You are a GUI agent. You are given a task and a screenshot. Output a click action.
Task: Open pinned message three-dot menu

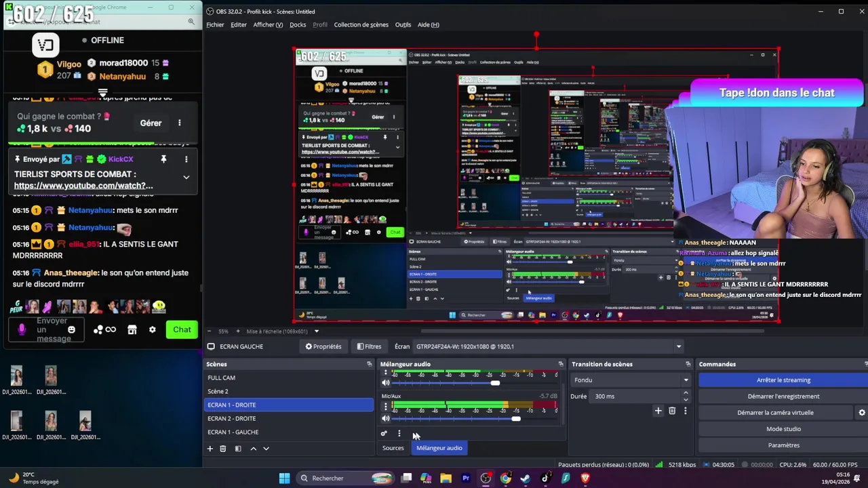point(186,159)
